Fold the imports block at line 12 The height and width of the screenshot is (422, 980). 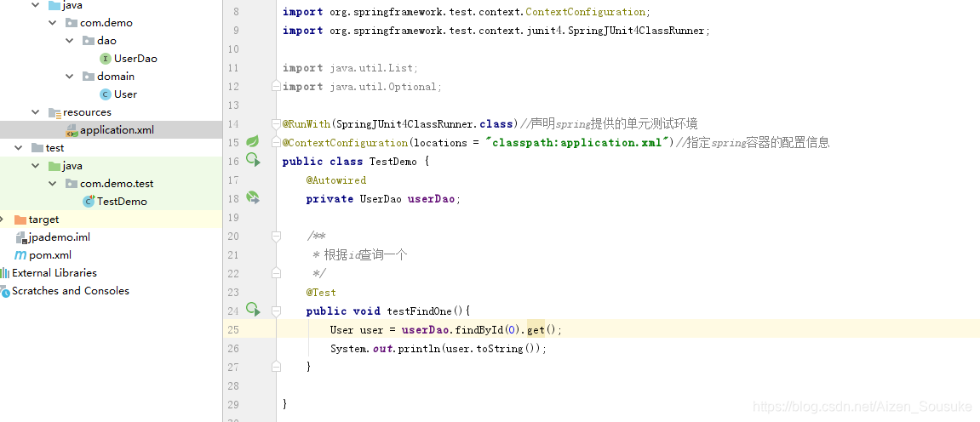pos(276,86)
